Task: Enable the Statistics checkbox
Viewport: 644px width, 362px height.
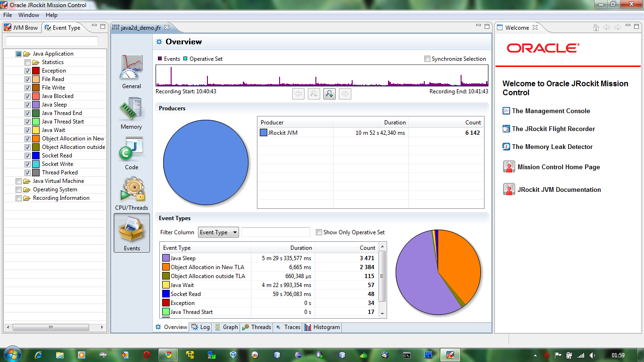Action: 28,62
